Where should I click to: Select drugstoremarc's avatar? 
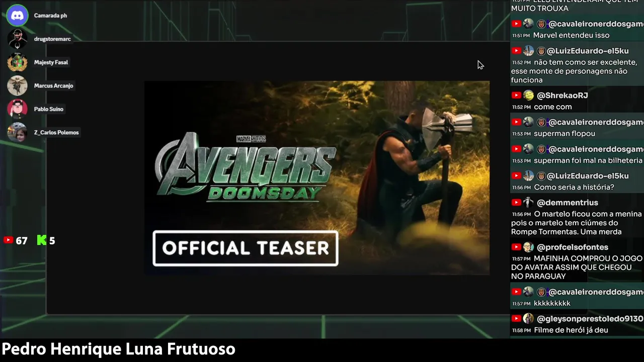tap(17, 39)
